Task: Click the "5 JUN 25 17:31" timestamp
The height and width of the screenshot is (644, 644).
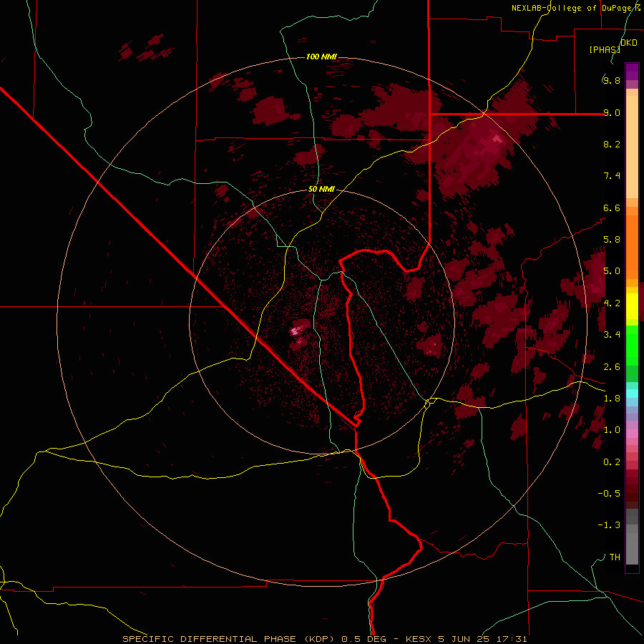Action: (x=482, y=639)
